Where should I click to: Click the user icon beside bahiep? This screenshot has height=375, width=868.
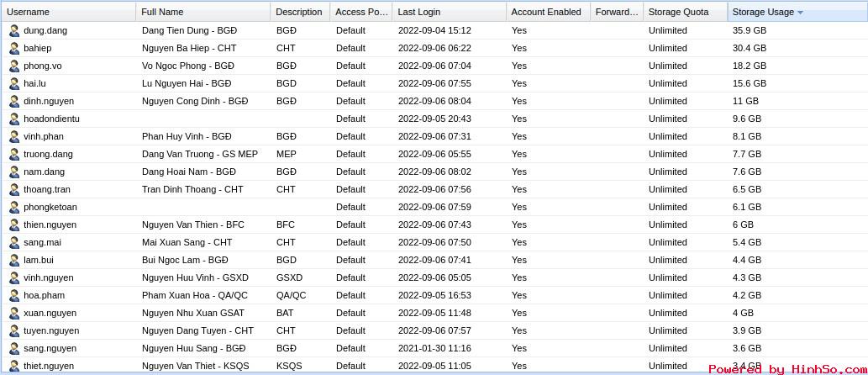[14, 48]
